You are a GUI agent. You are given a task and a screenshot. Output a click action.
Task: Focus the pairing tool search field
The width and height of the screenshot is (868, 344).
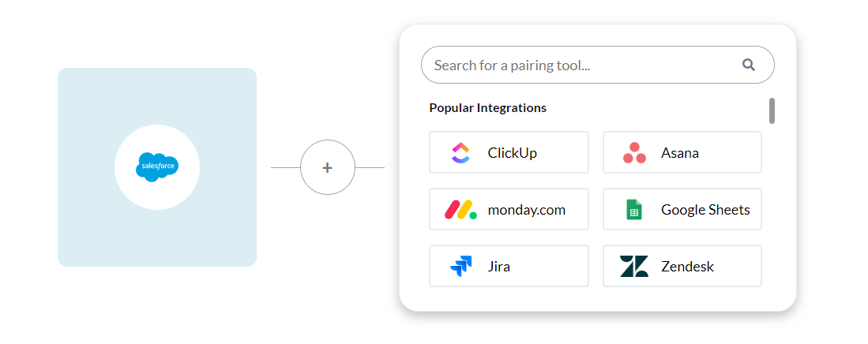coord(598,65)
